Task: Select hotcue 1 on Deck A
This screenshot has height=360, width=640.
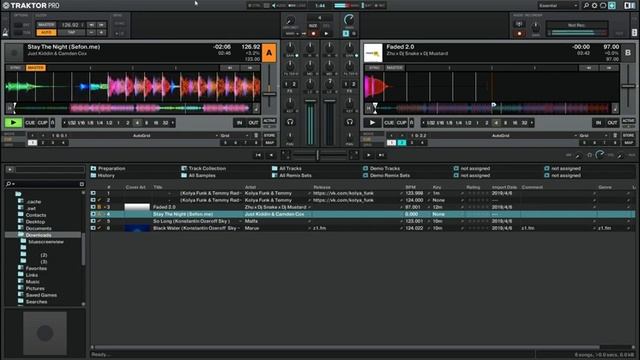Action: point(32,143)
